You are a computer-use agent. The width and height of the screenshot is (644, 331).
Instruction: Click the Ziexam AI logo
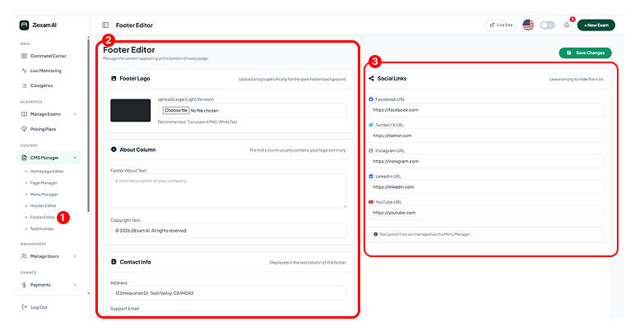pos(39,25)
